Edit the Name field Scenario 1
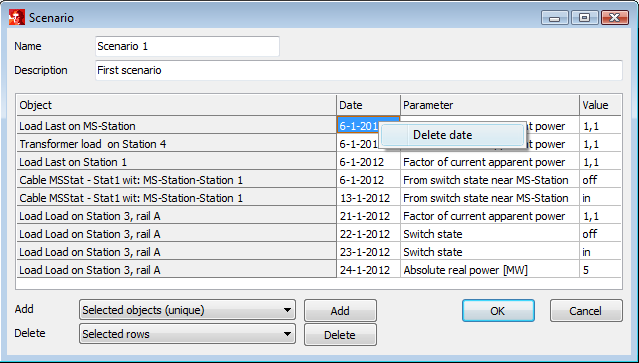The height and width of the screenshot is (363, 639). pyautogui.click(x=187, y=46)
